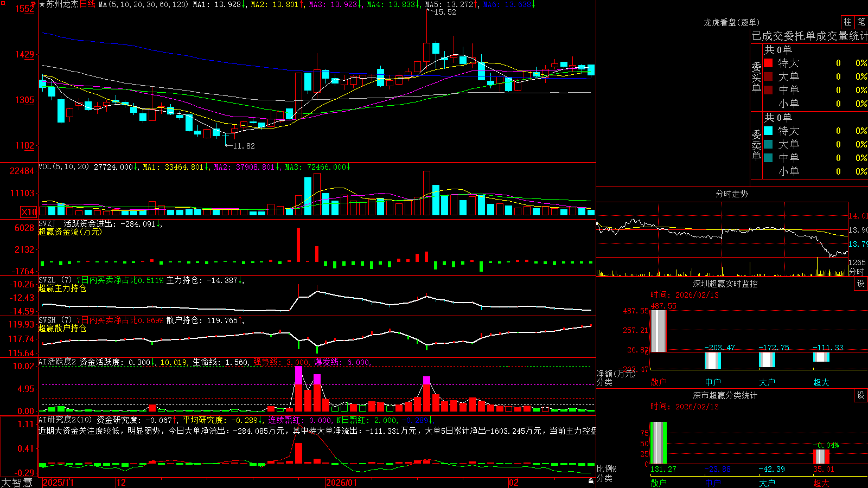Click the 净额(万元) axis label
Image resolution: width=868 pixels, height=488 pixels.
click(x=616, y=374)
